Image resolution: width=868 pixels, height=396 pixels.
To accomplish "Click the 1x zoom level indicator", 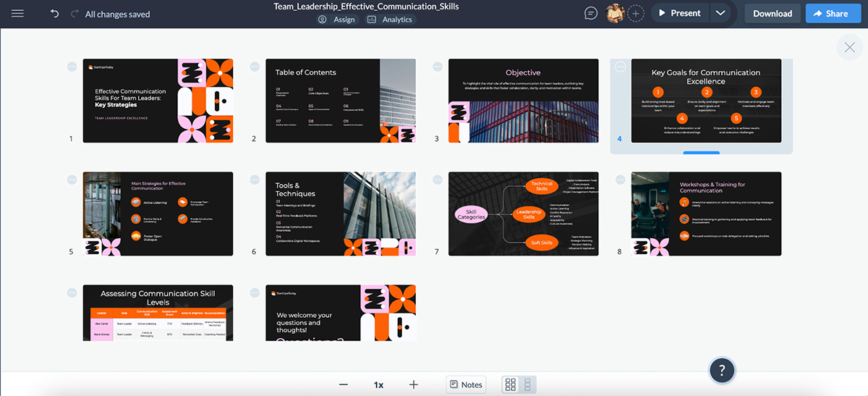I will [x=378, y=384].
